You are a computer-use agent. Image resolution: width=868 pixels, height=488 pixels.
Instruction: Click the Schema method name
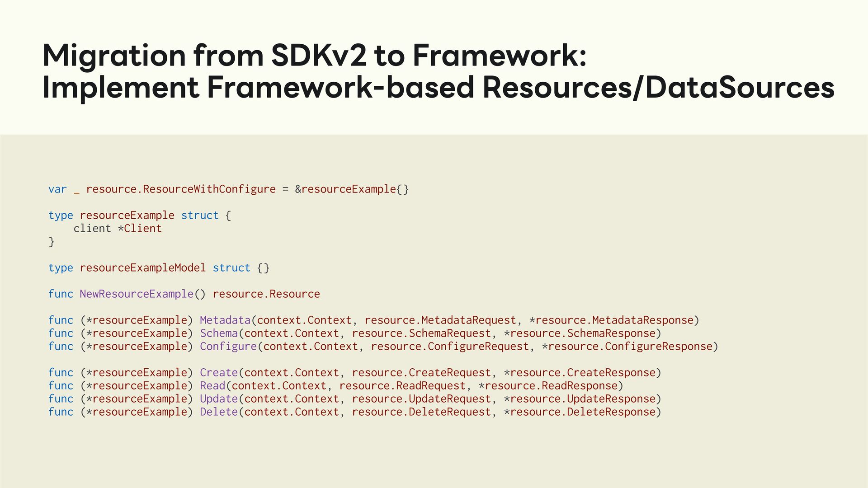coord(219,333)
